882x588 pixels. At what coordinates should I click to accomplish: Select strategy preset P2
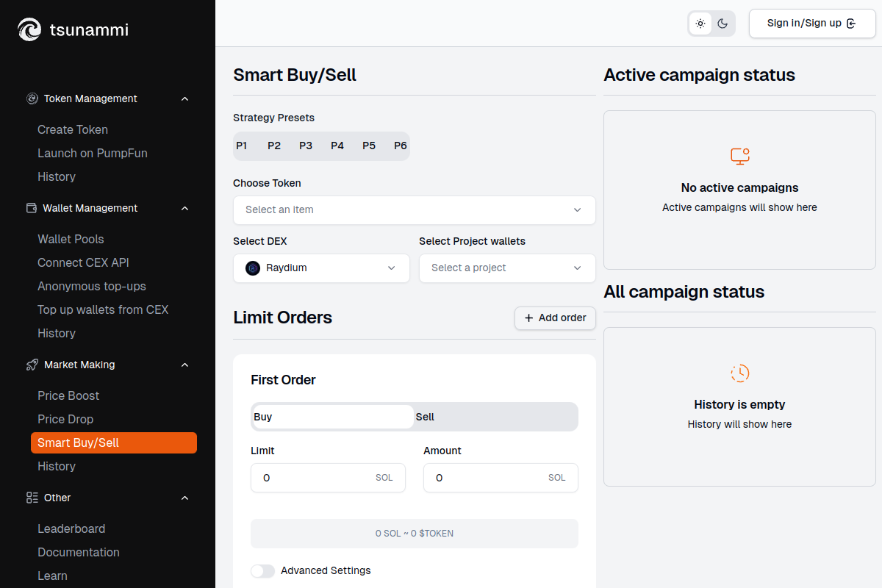point(274,146)
